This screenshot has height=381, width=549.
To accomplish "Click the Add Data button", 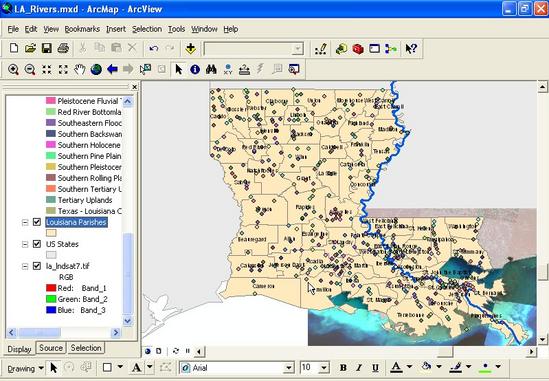I will 190,48.
